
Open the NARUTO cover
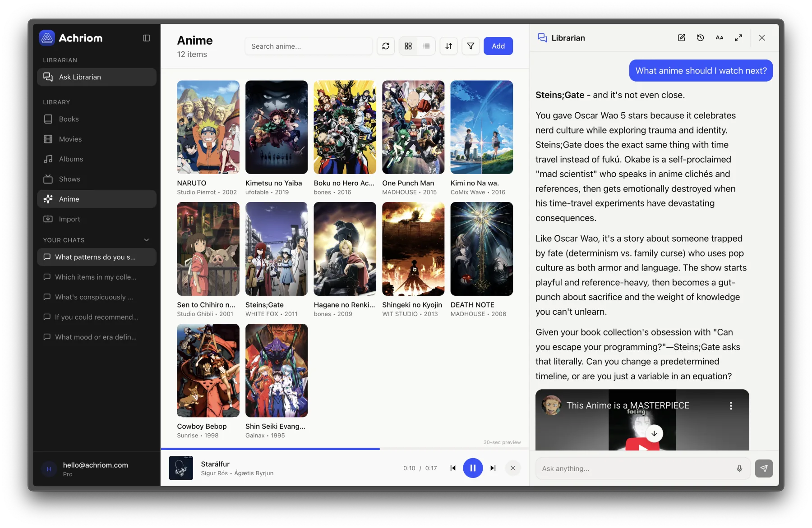[208, 127]
